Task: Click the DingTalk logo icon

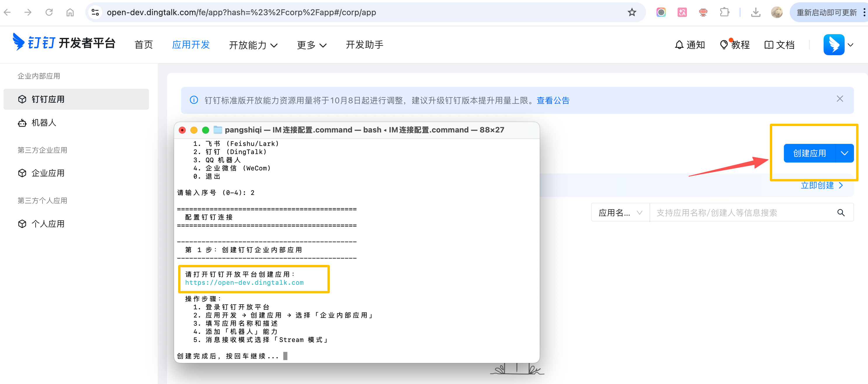Action: [x=18, y=42]
